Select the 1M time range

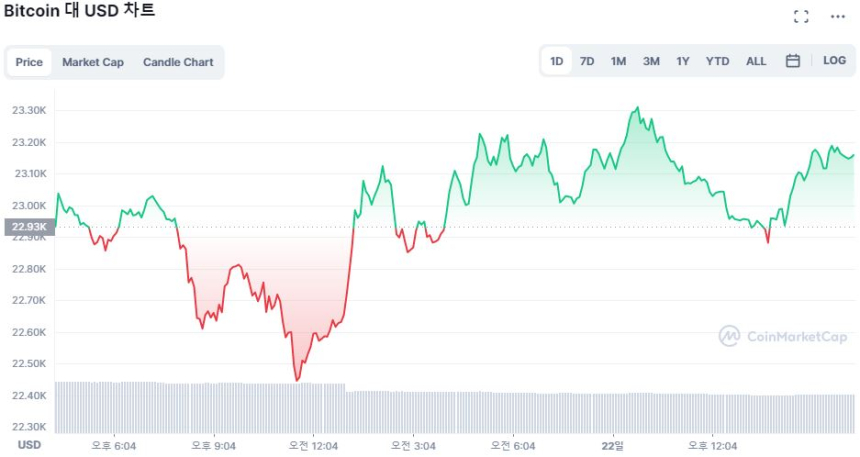(x=618, y=61)
